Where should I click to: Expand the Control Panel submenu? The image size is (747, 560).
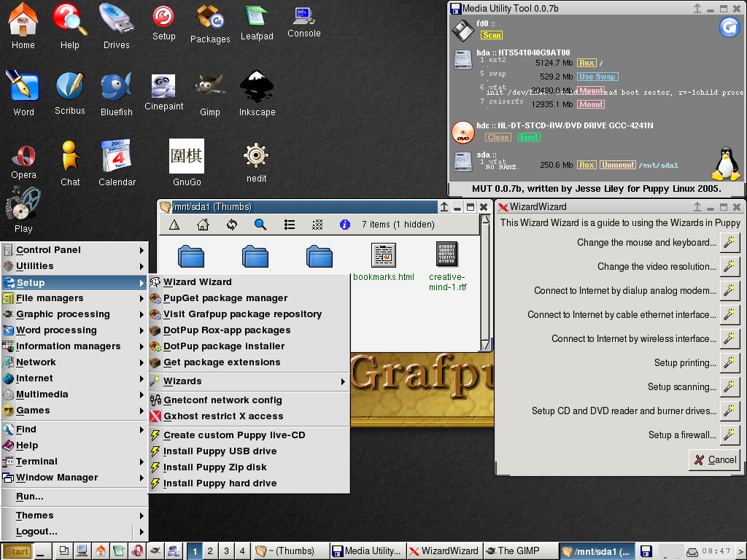pyautogui.click(x=75, y=250)
